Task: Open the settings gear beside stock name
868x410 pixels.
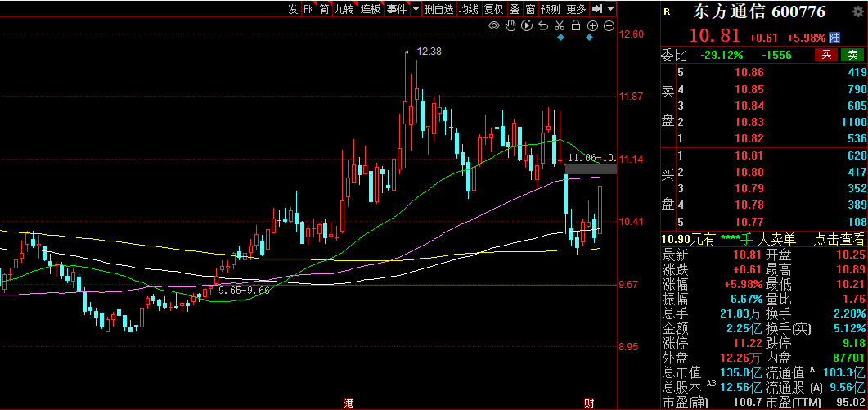Action: click(857, 11)
